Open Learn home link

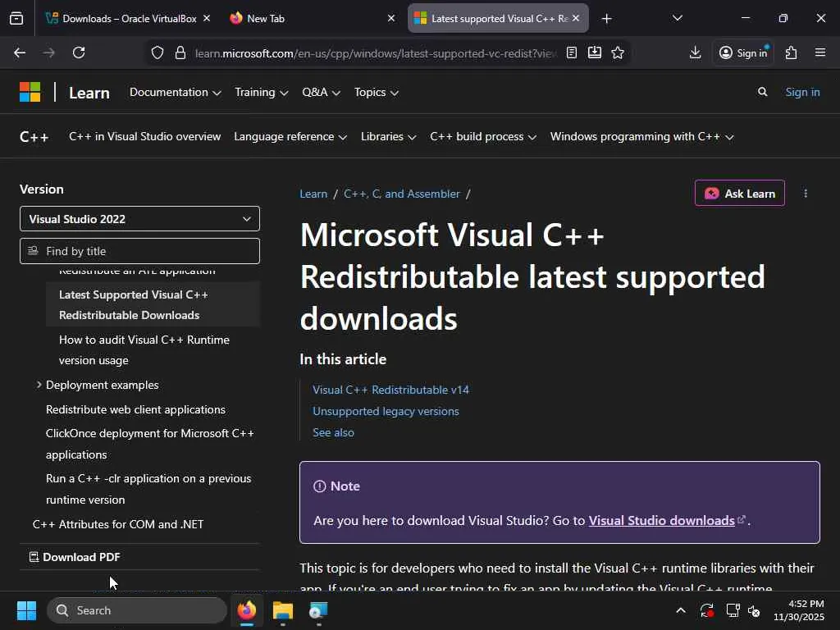(89, 93)
